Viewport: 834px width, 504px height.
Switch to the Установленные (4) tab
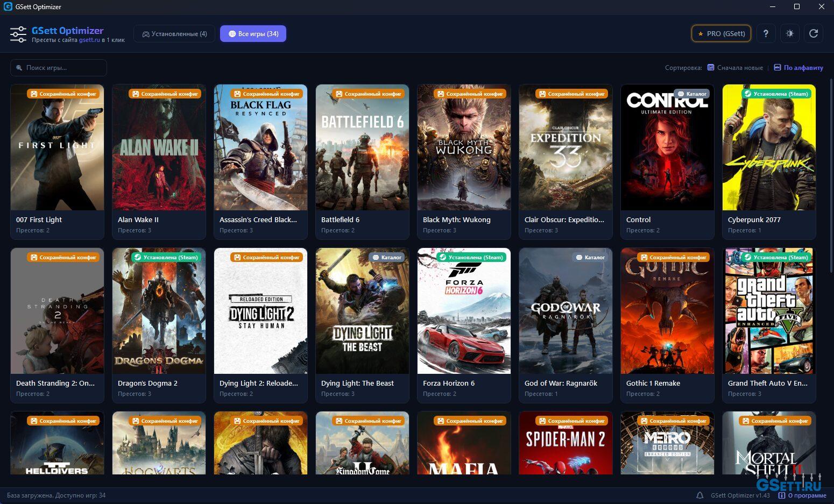174,33
